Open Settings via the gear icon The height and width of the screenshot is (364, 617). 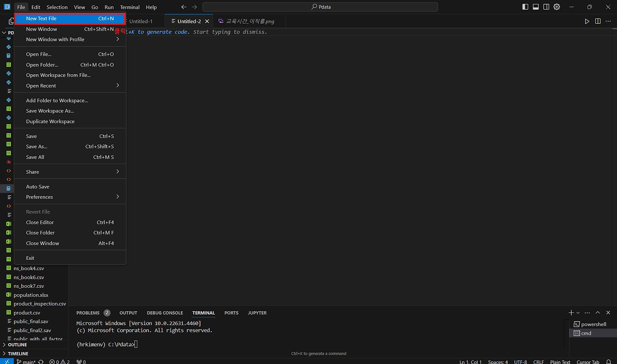(x=557, y=7)
